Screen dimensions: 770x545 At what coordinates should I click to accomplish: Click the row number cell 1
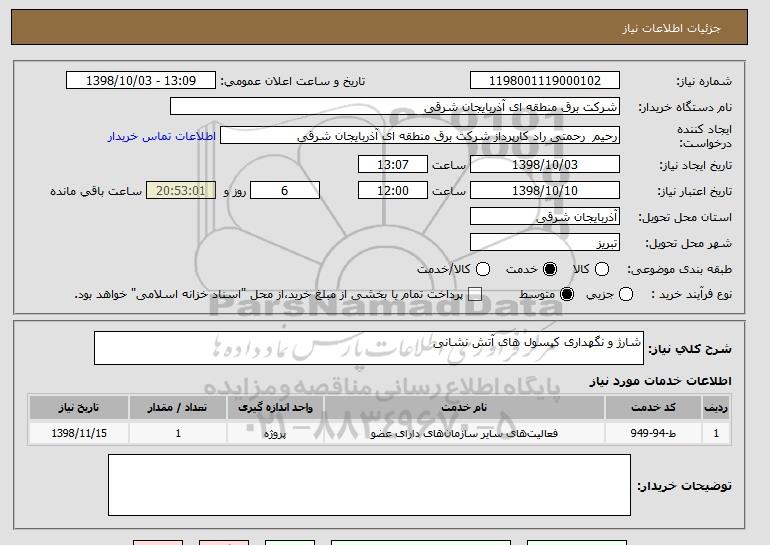716,433
